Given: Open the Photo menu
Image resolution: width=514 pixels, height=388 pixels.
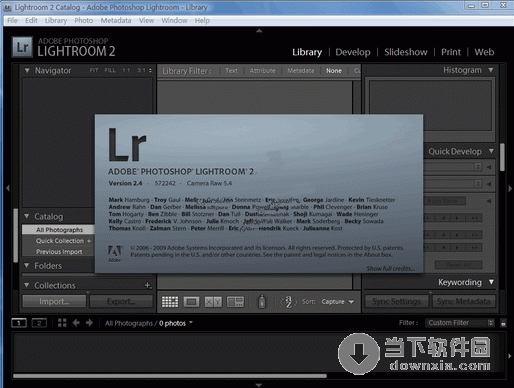Looking at the screenshot, I should point(84,21).
